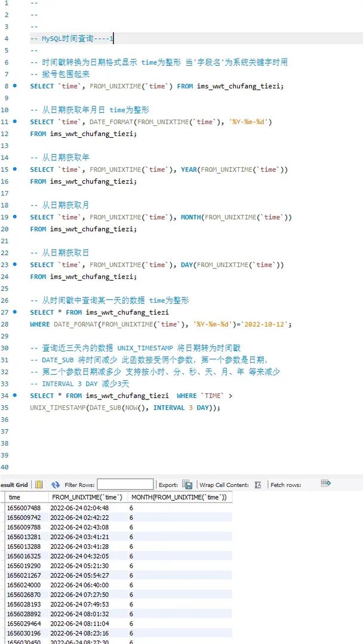Select the cell 1656009788
363x644 pixels.
pos(24,528)
